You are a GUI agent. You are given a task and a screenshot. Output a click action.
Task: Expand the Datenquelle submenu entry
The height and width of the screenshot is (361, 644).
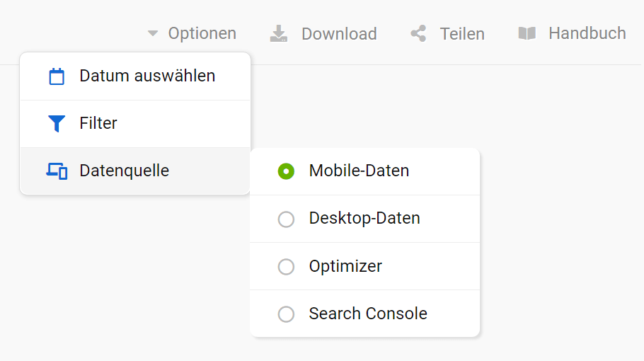[x=125, y=171]
